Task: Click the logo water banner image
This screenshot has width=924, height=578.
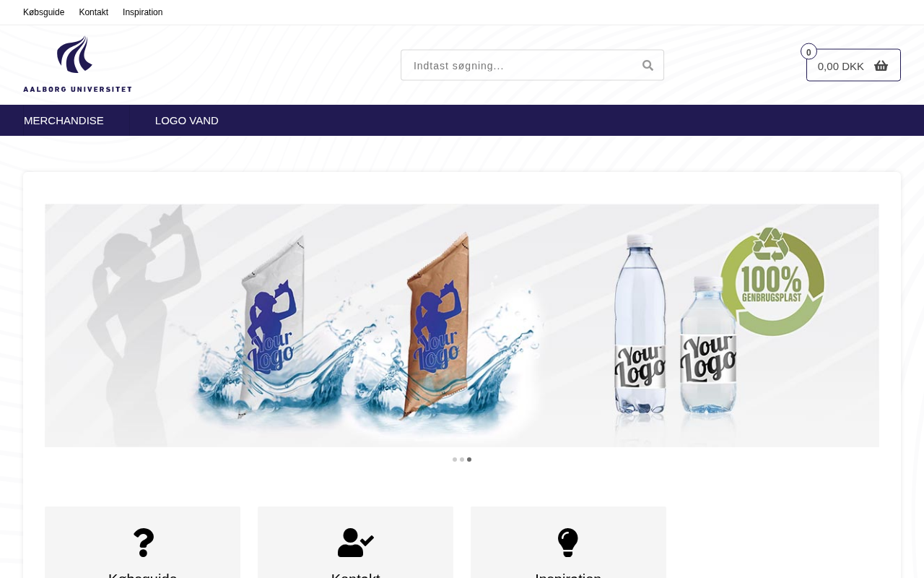Action: pos(462,326)
